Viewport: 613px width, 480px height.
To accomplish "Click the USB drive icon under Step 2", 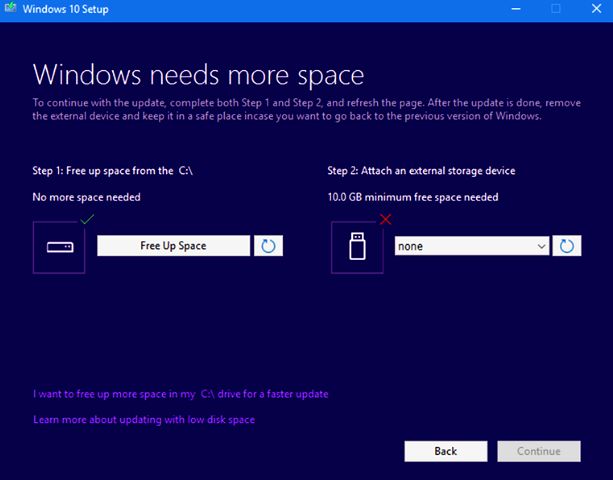I will 357,247.
